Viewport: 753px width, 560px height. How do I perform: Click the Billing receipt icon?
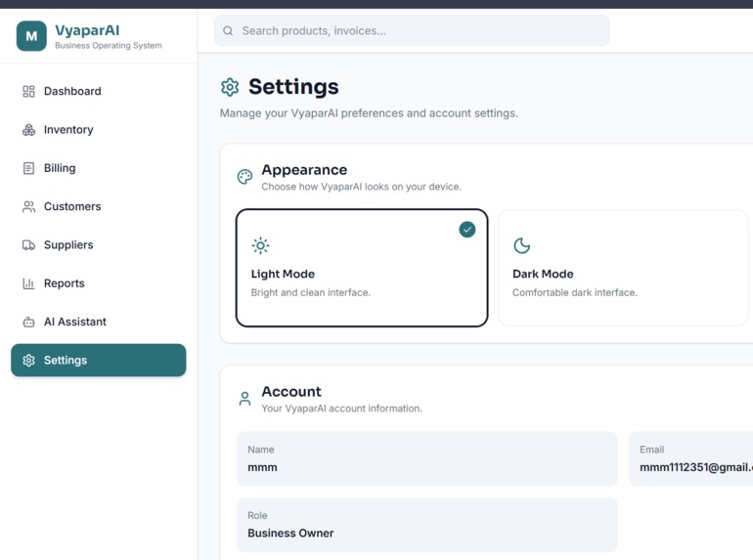[x=28, y=168]
